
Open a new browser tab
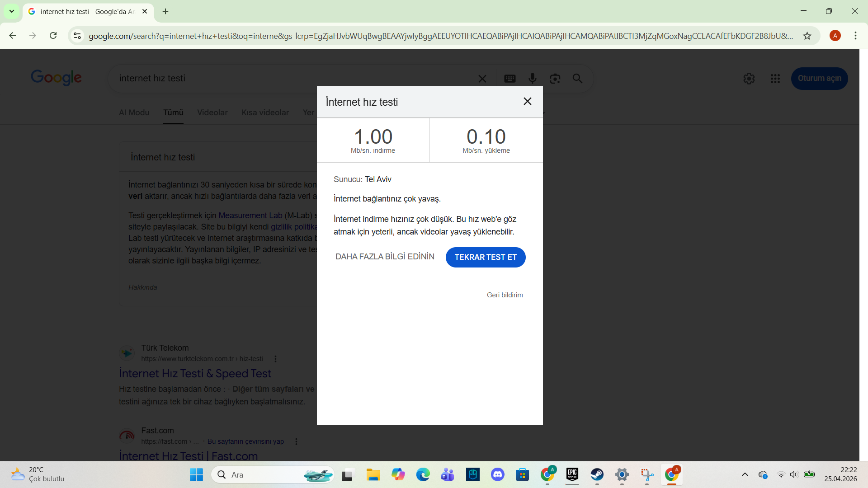165,11
